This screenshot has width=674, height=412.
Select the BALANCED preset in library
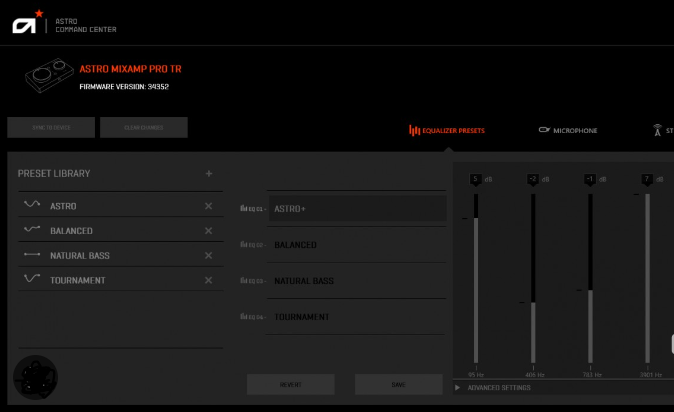[120, 231]
